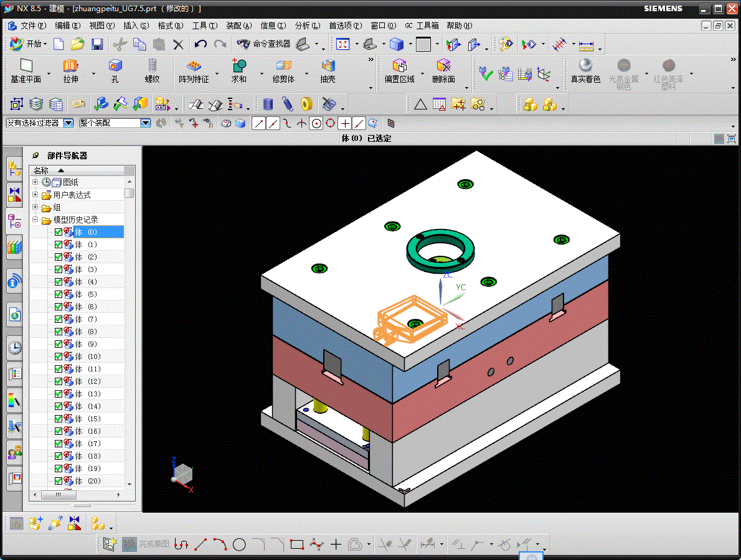Screen dimensions: 741x560
Task: Expand the 用户表达式 tree node
Action: [x=35, y=195]
